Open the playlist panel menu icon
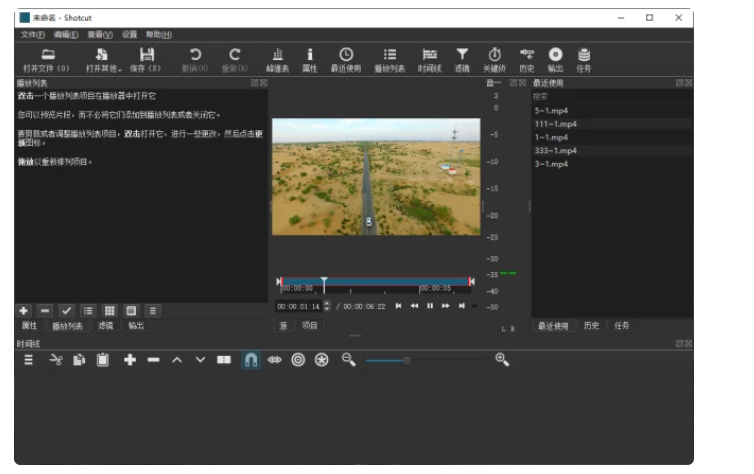The width and height of the screenshot is (754, 474). click(152, 311)
